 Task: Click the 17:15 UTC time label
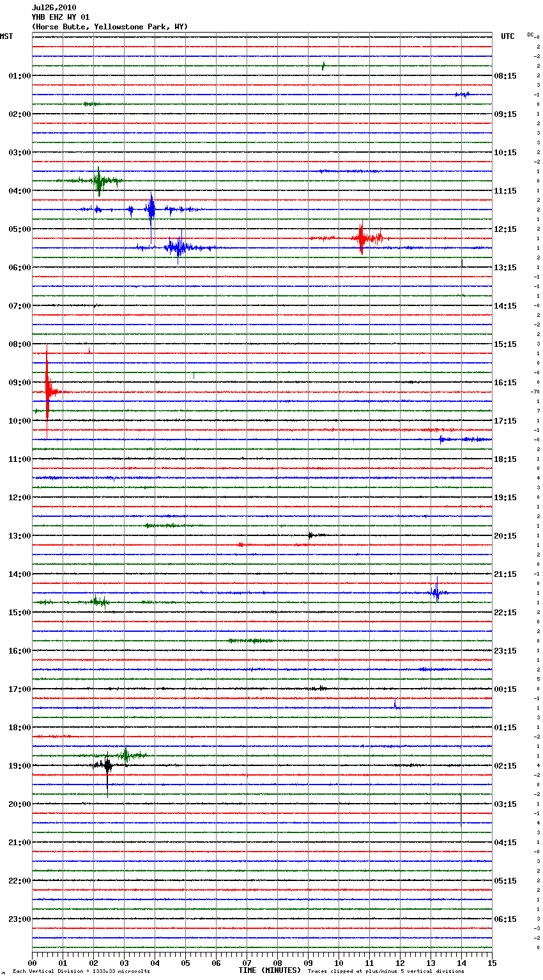(x=505, y=421)
